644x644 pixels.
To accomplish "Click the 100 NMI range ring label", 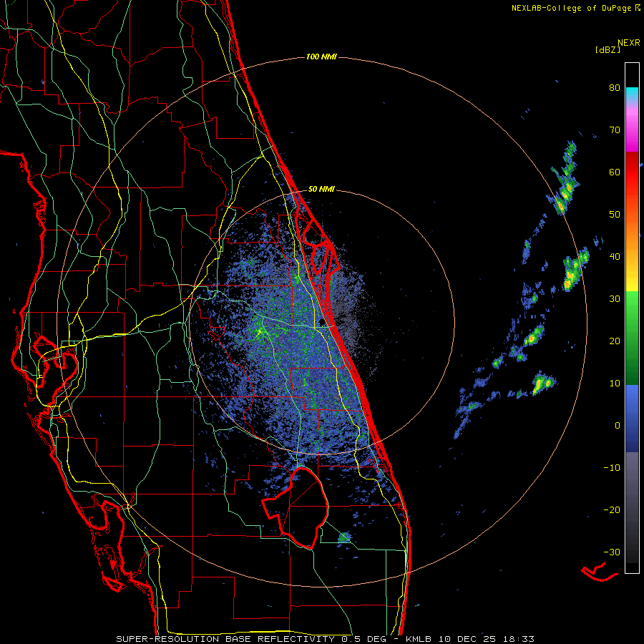I will [321, 57].
